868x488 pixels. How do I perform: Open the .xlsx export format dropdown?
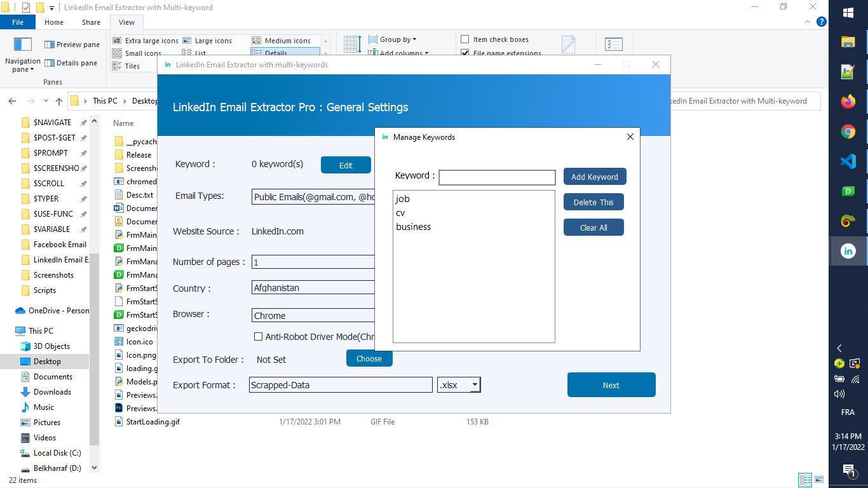click(474, 385)
